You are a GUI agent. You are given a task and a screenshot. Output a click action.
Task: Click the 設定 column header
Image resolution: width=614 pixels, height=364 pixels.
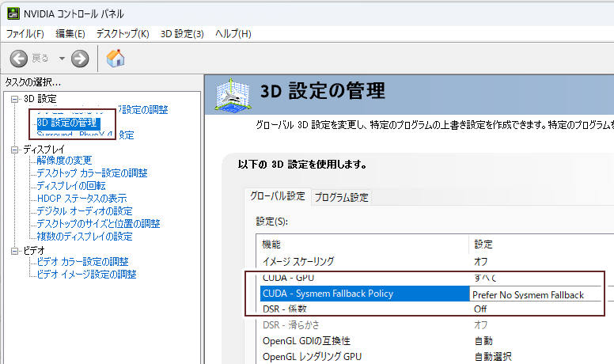541,245
